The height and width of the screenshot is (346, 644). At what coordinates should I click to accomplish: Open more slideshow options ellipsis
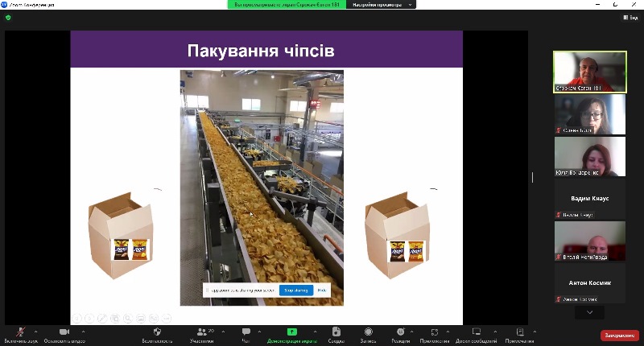point(167,318)
